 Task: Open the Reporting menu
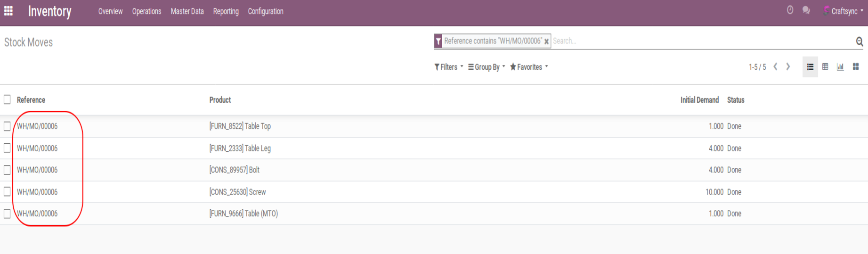click(226, 11)
